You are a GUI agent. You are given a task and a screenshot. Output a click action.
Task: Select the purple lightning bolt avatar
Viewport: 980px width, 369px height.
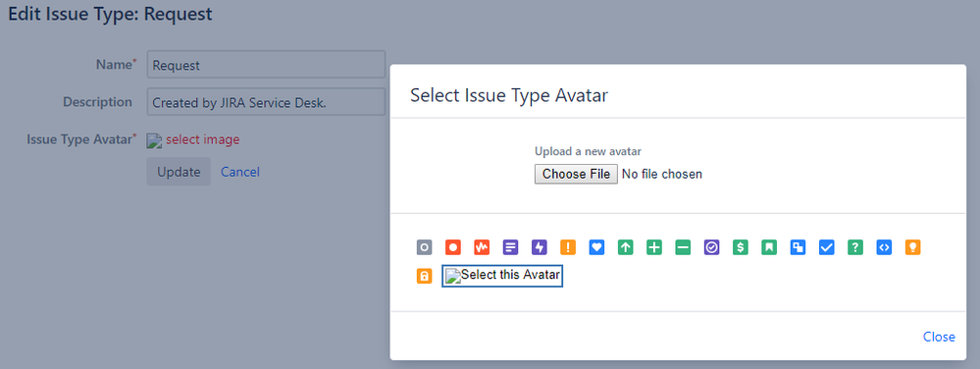[x=540, y=247]
